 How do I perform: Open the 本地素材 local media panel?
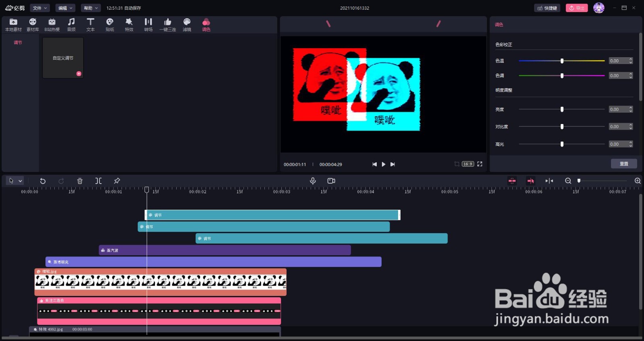(13, 25)
